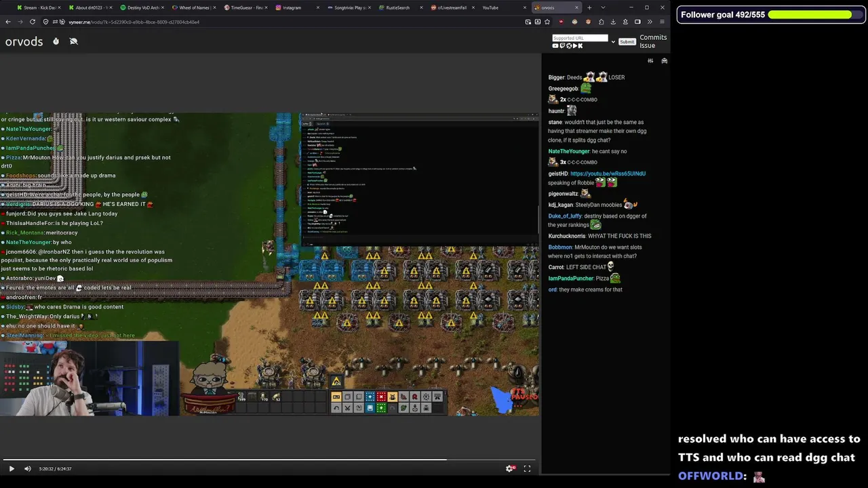Expand the dropdown beside the URL field
Viewport: 868px width, 488px height.
[613, 42]
